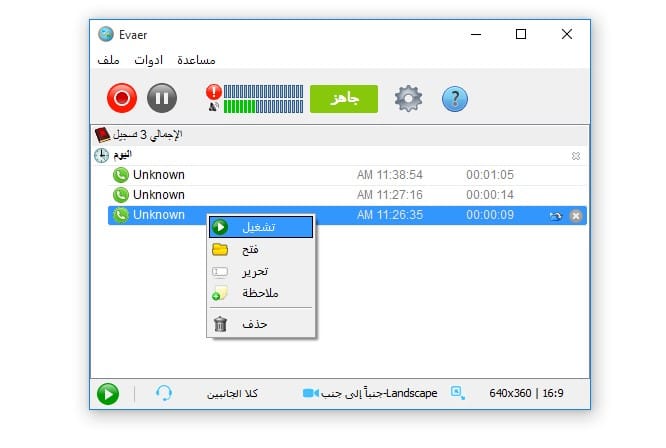Viewport: 666px width, 448px height.
Task: Click the green جاهز status button
Action: 344,99
